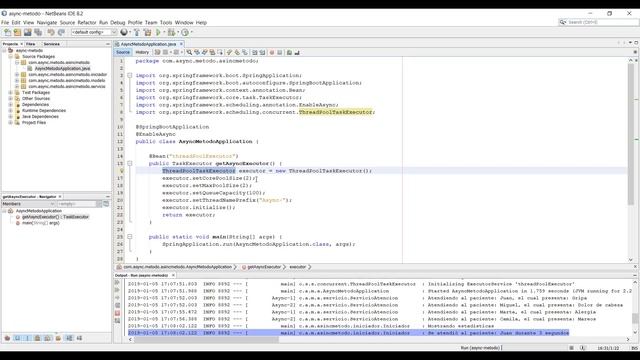
Task: Toggle Show Inherited Members filter in Navigator
Action: pos(7,338)
